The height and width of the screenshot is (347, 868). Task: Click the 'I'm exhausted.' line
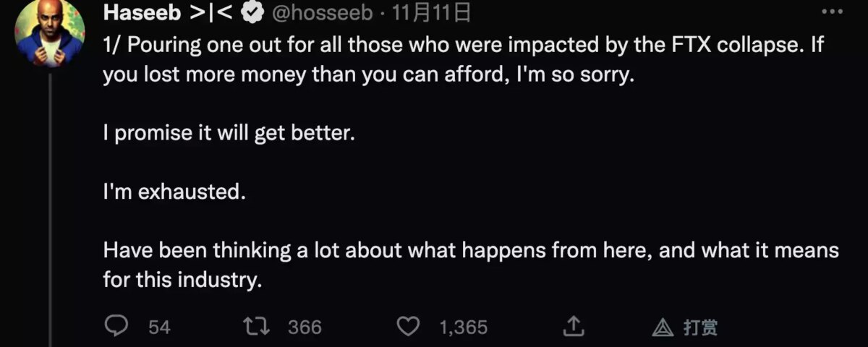(169, 193)
